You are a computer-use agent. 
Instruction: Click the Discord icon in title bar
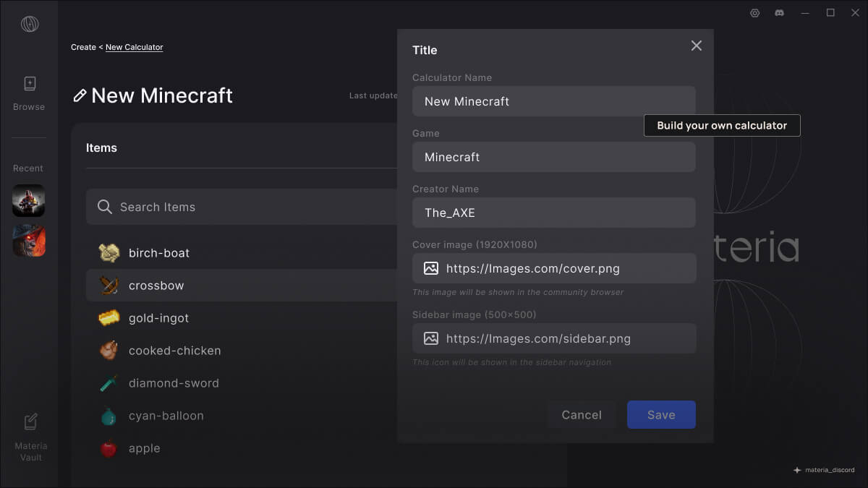780,13
